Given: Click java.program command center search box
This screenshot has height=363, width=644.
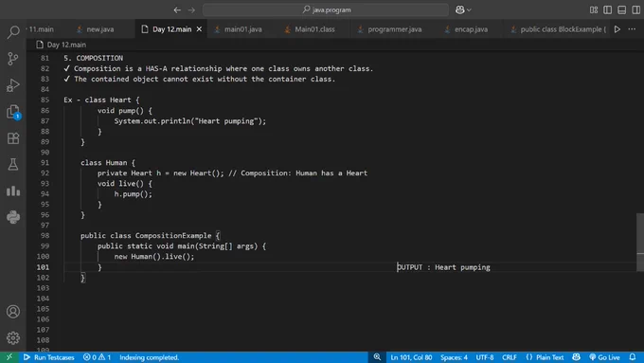Looking at the screenshot, I should (x=326, y=9).
